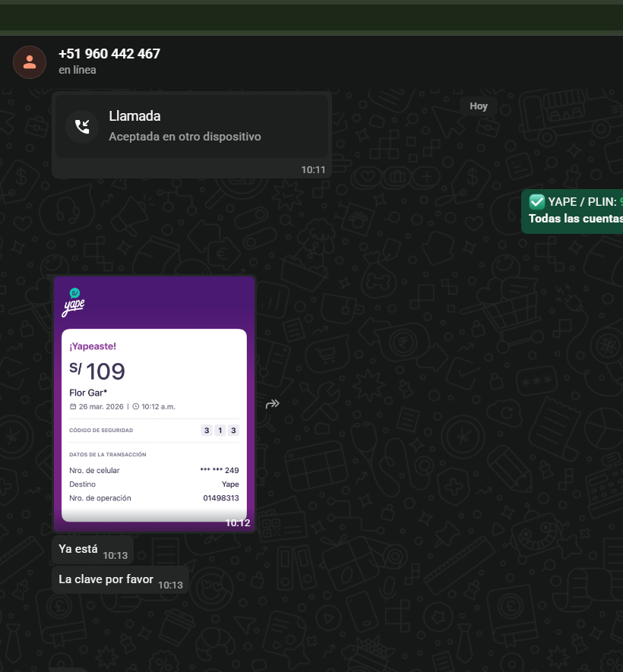Click the calendar icon next to 26 mar. 2026
Image resolution: width=623 pixels, height=672 pixels.
(x=73, y=406)
